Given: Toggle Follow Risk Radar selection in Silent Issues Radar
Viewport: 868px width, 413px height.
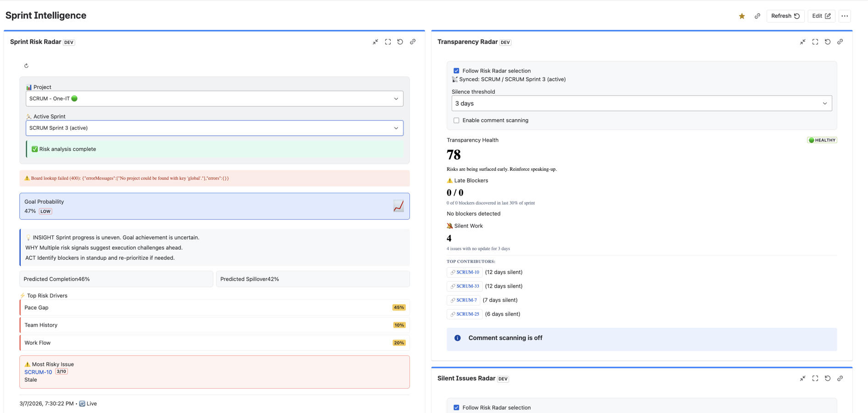Looking at the screenshot, I should click(x=456, y=407).
